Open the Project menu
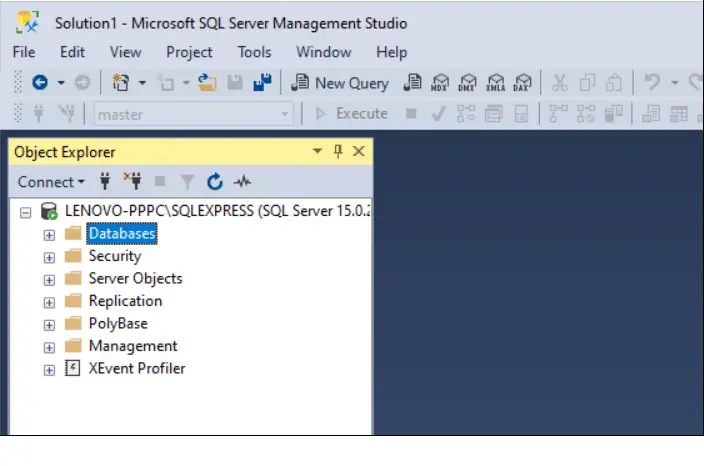The height and width of the screenshot is (466, 704). [x=189, y=52]
